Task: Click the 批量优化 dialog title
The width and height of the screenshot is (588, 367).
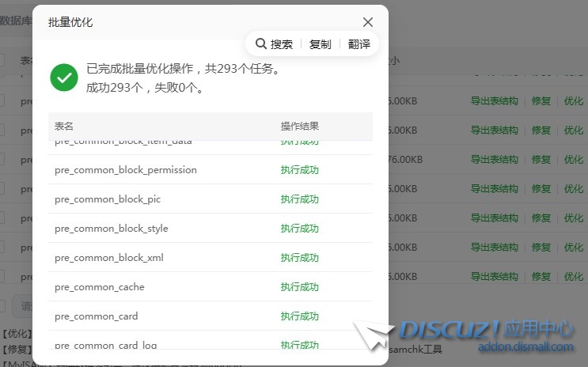Action: click(x=70, y=22)
